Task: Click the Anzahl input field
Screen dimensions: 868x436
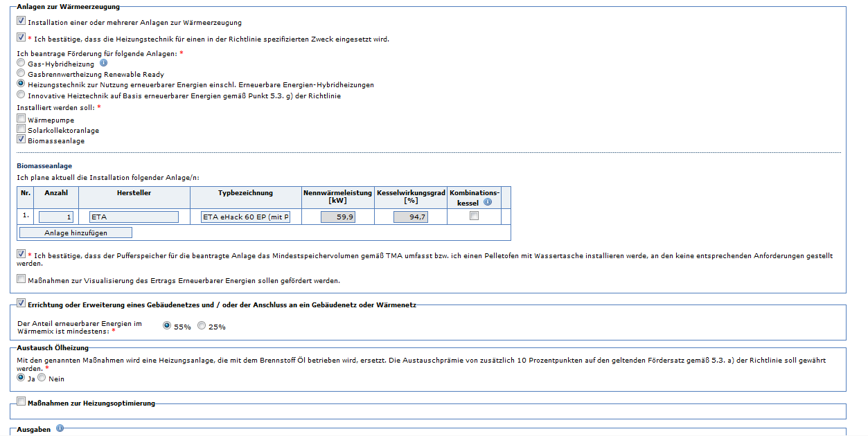Action: (x=57, y=217)
